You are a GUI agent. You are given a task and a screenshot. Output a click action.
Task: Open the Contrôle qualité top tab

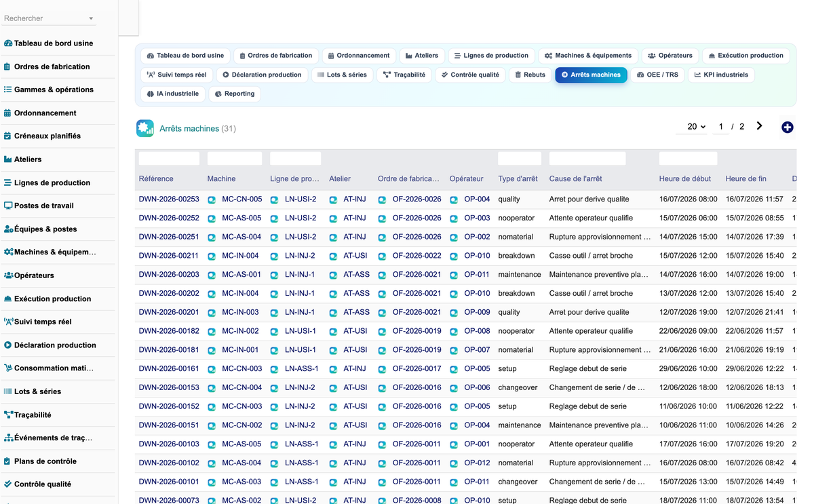470,75
